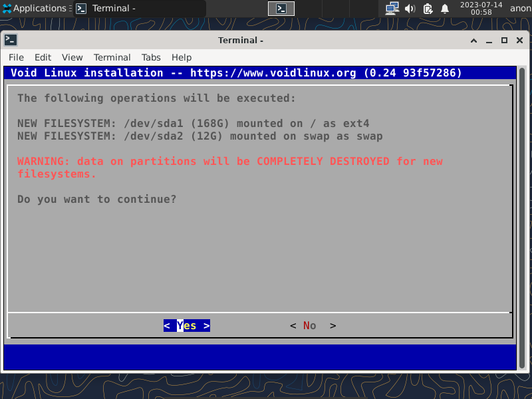Open the Help menu

tap(182, 57)
